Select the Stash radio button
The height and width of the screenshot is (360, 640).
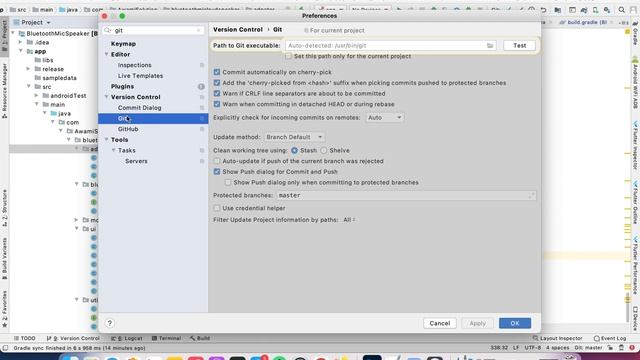tap(294, 151)
